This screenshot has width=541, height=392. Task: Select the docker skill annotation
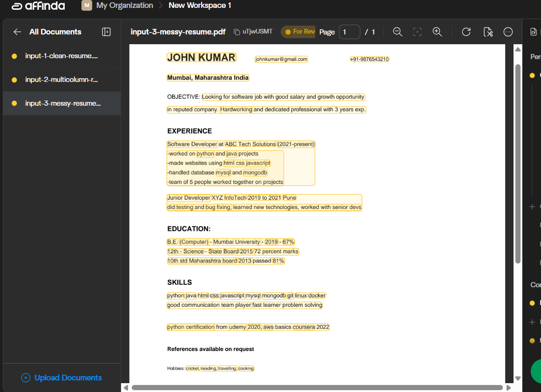(317, 295)
